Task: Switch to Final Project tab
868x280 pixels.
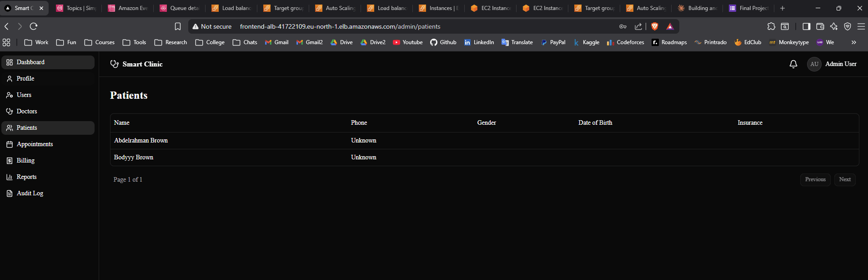Action: coord(750,8)
